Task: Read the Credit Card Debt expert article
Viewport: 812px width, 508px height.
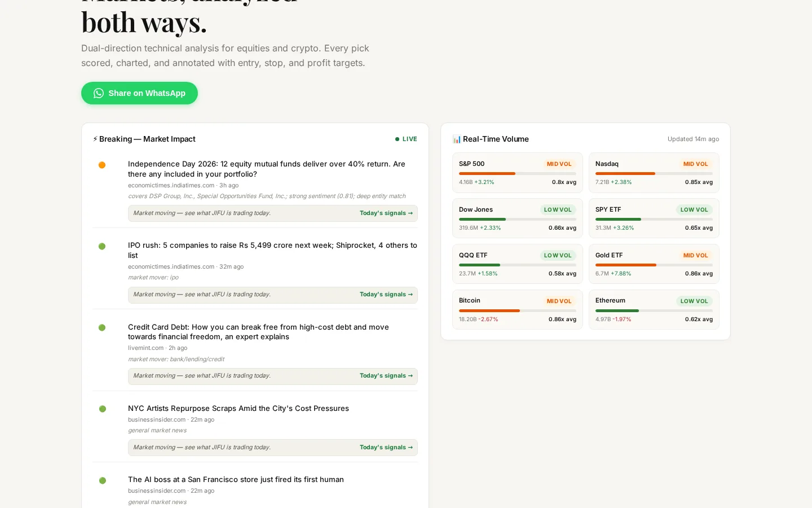Action: (258, 332)
